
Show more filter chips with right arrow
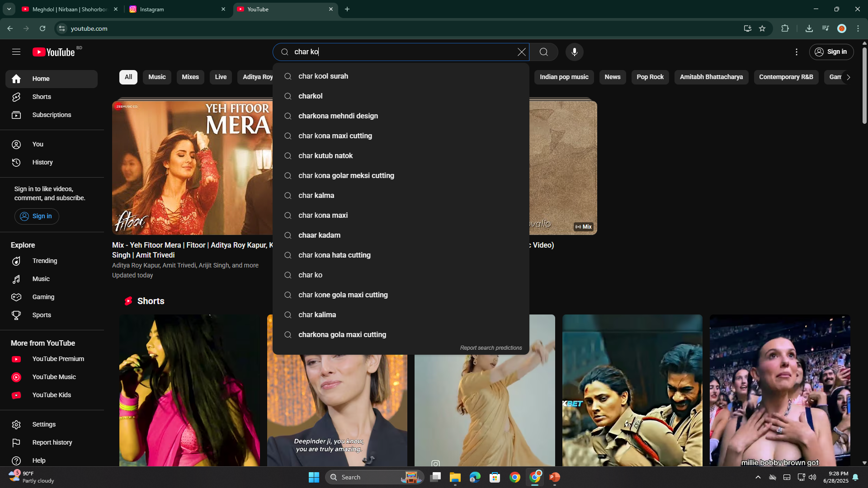pyautogui.click(x=848, y=77)
